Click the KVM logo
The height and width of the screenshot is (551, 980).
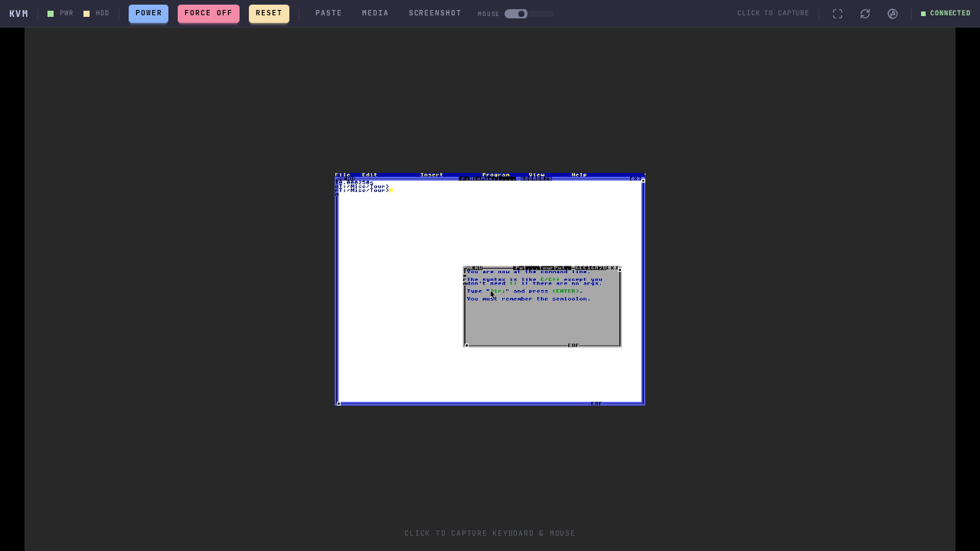pyautogui.click(x=18, y=13)
